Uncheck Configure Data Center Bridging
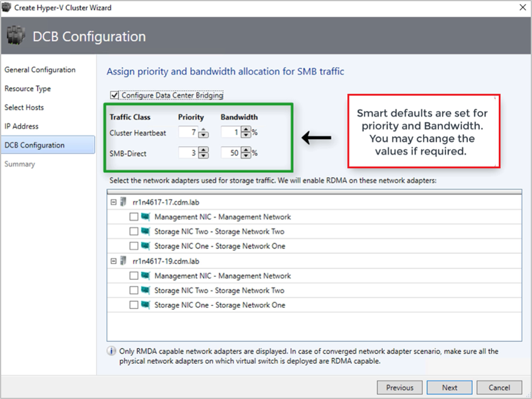 pos(113,95)
